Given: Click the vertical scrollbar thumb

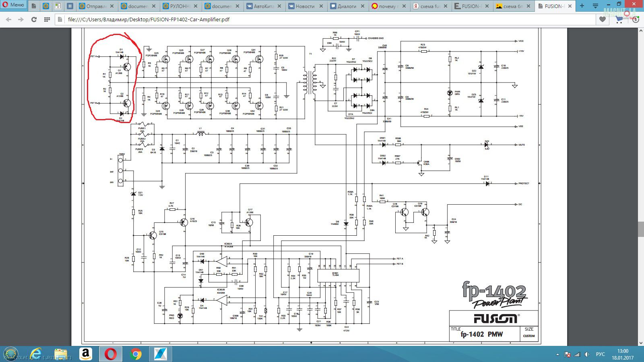Looking at the screenshot, I should (x=640, y=229).
